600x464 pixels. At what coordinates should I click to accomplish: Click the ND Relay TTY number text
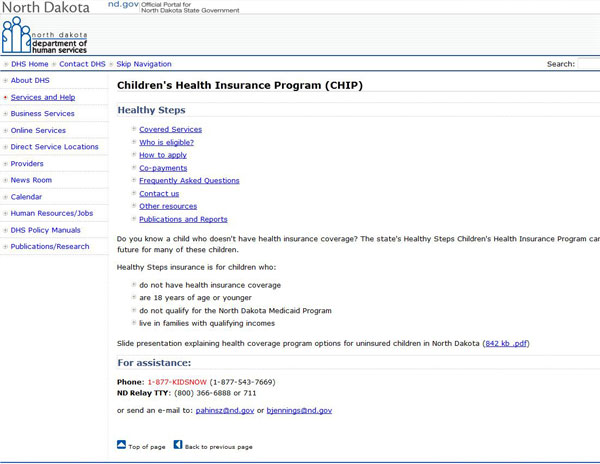click(x=215, y=393)
